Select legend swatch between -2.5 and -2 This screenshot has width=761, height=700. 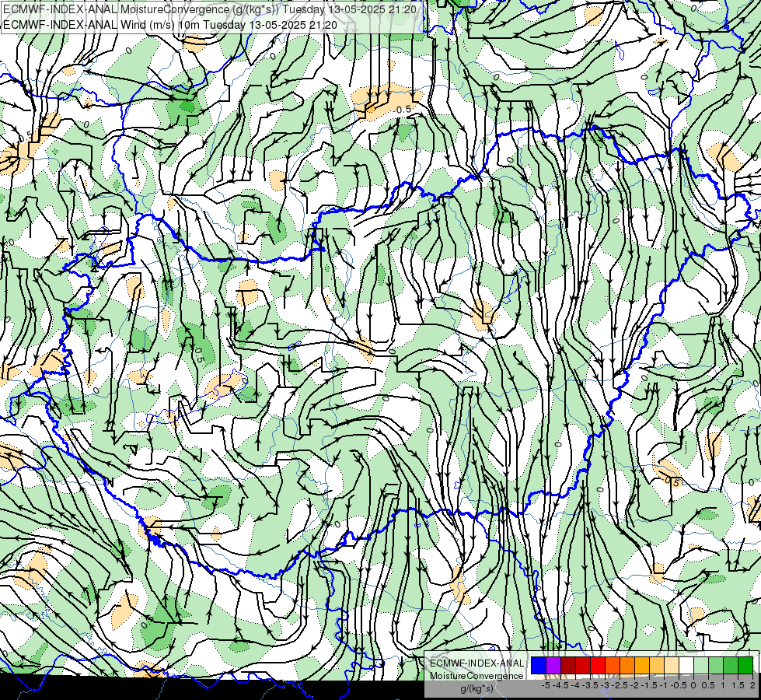[x=627, y=666]
